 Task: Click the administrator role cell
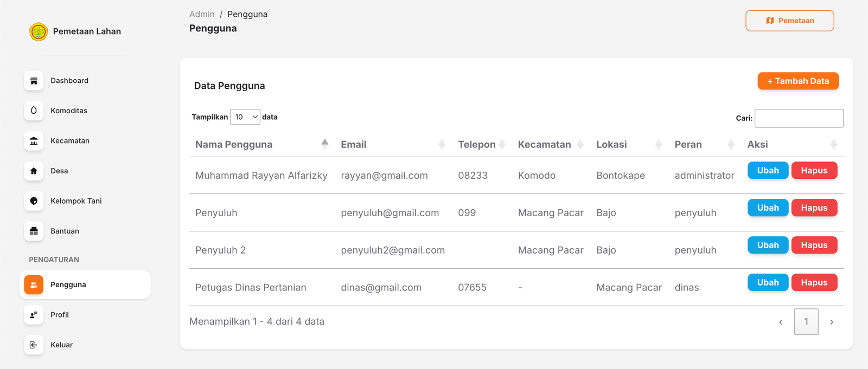click(704, 176)
